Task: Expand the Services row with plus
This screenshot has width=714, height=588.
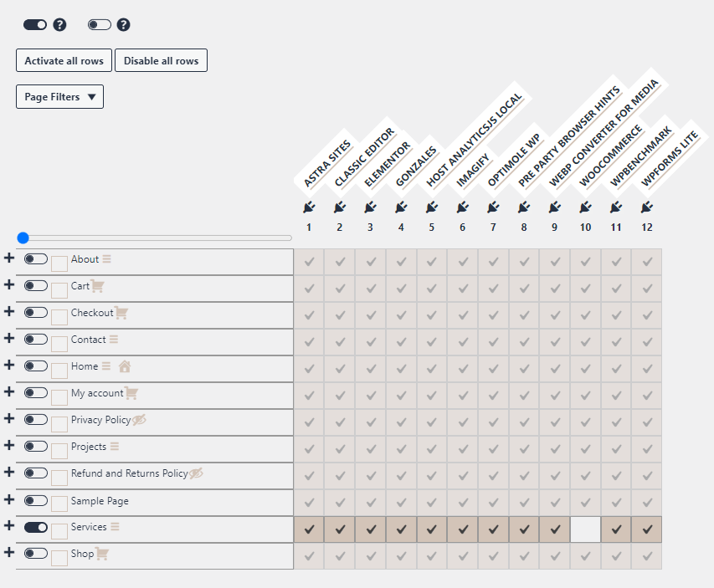Action: coord(8,525)
